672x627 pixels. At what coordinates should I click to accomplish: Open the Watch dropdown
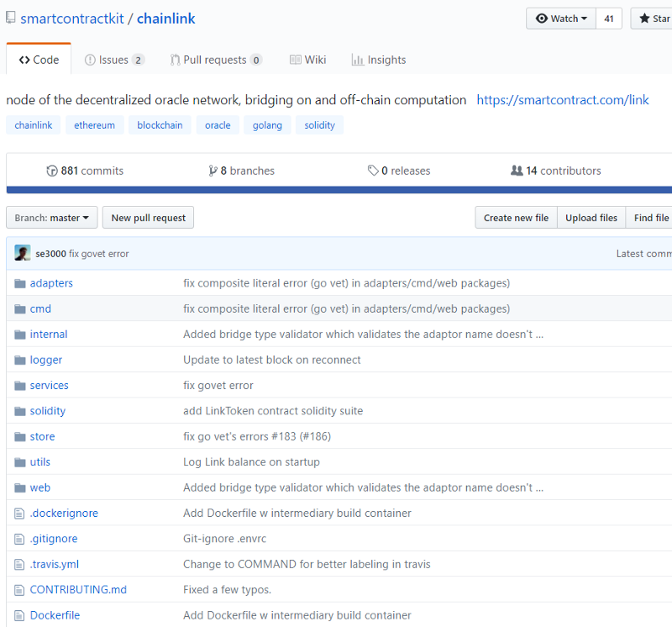tap(560, 18)
